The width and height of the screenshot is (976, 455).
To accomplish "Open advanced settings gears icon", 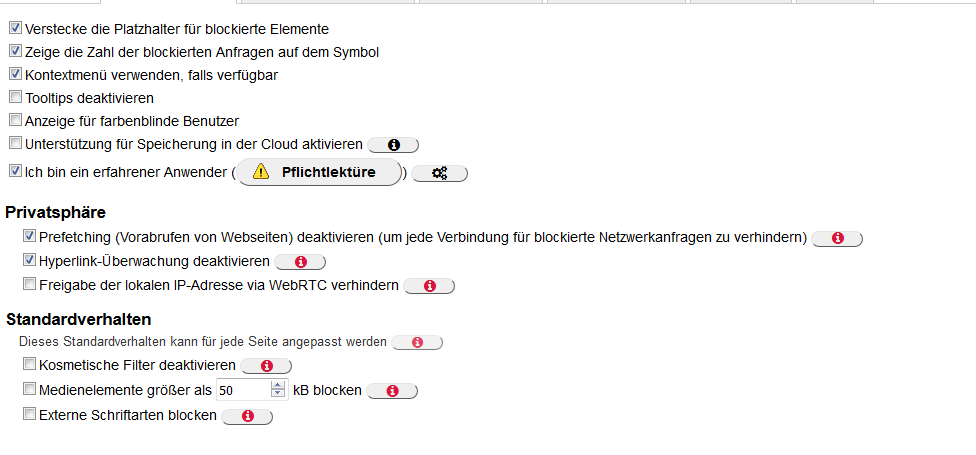I will (439, 173).
